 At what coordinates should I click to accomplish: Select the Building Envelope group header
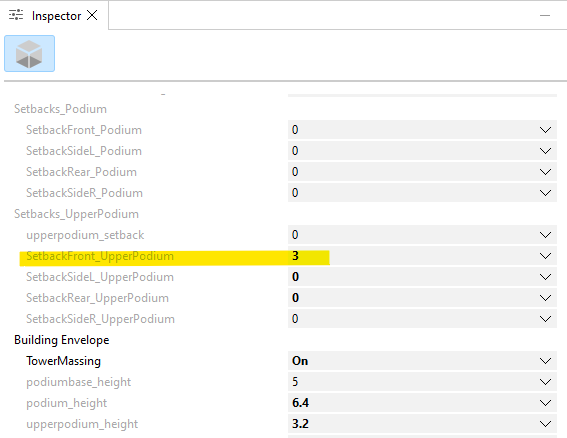click(x=61, y=340)
